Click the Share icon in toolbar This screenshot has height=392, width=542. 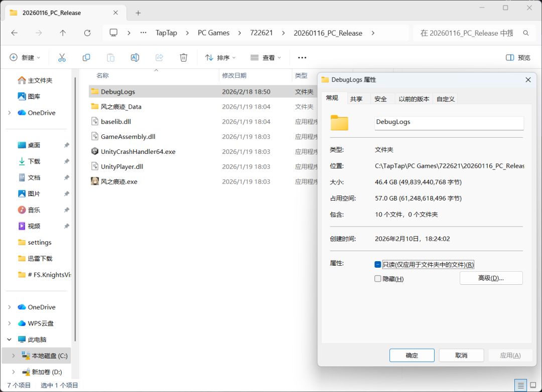[x=160, y=58]
